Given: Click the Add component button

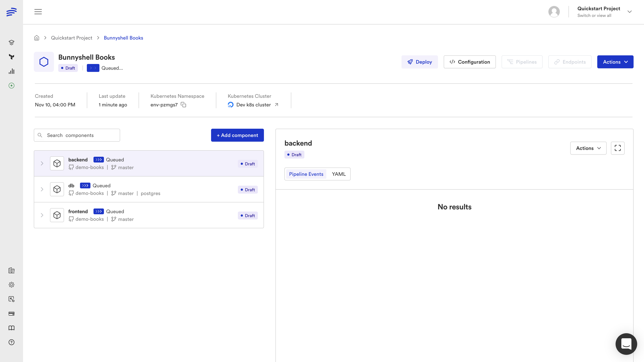Looking at the screenshot, I should coord(237,135).
